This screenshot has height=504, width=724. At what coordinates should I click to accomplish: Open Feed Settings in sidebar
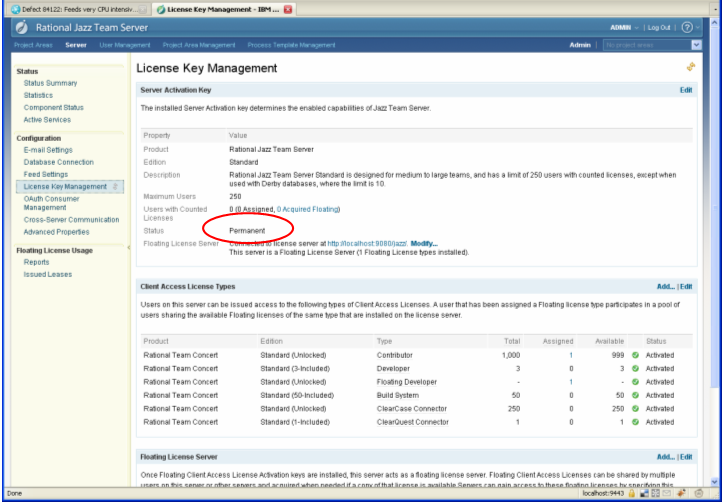46,174
